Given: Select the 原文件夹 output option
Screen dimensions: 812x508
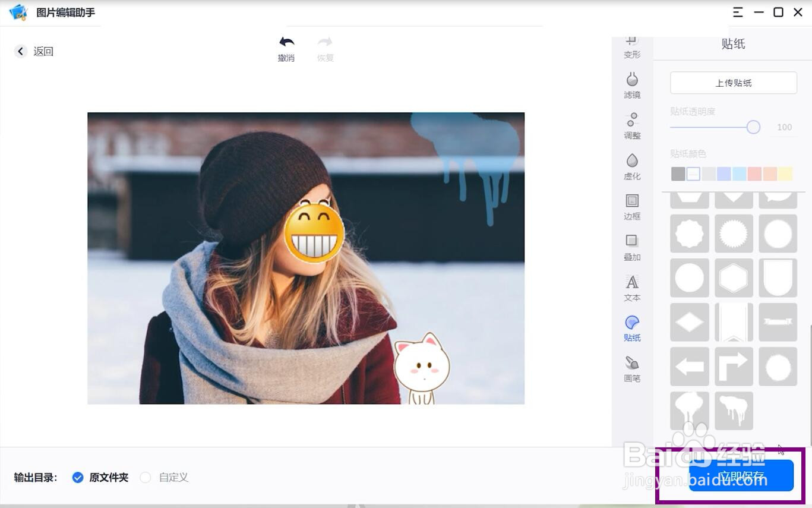Looking at the screenshot, I should click(x=100, y=477).
